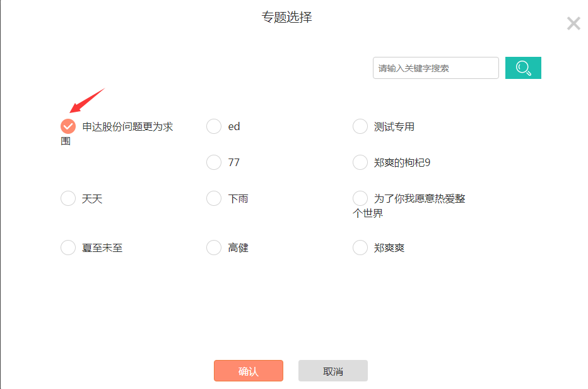
Task: Close the 专题选择 dialog with X
Action: (573, 23)
